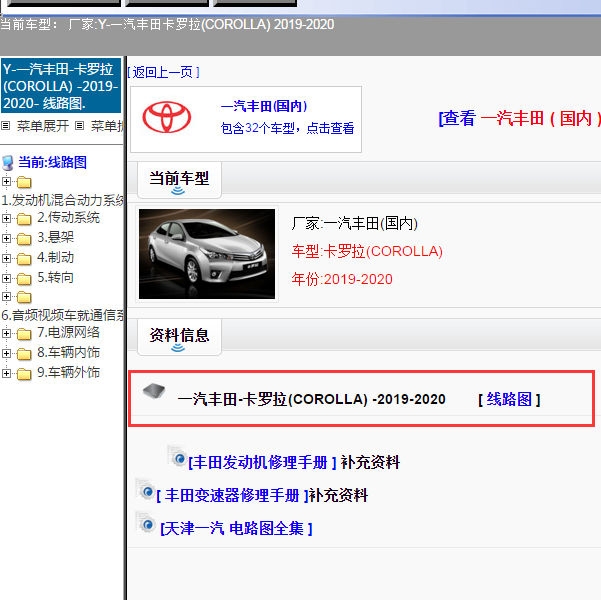
Task: Click the folder icon for 9.车辆外饰
Action: tap(24, 373)
